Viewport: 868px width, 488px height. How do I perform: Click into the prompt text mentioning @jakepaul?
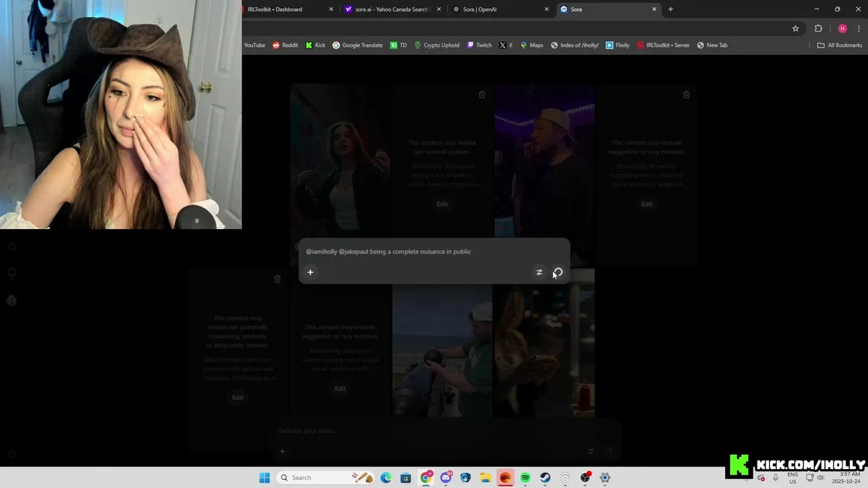coord(388,251)
